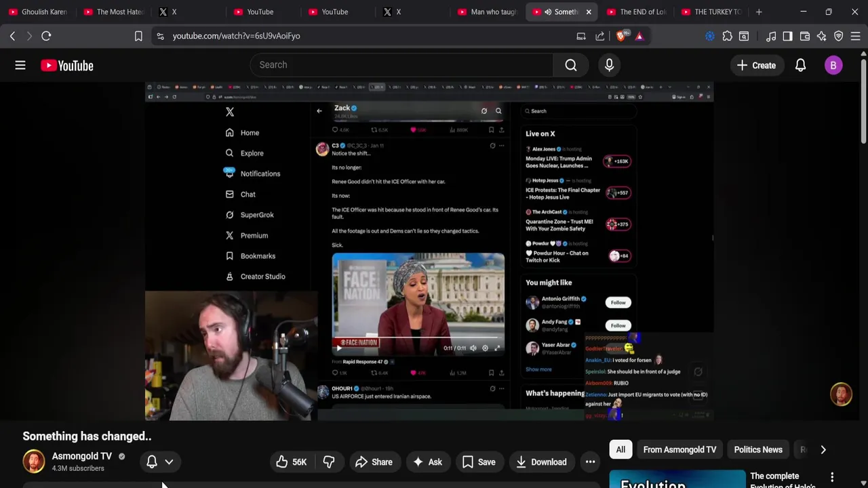Open the Asmongold TV channel avatar
Image resolution: width=868 pixels, height=488 pixels.
34,462
